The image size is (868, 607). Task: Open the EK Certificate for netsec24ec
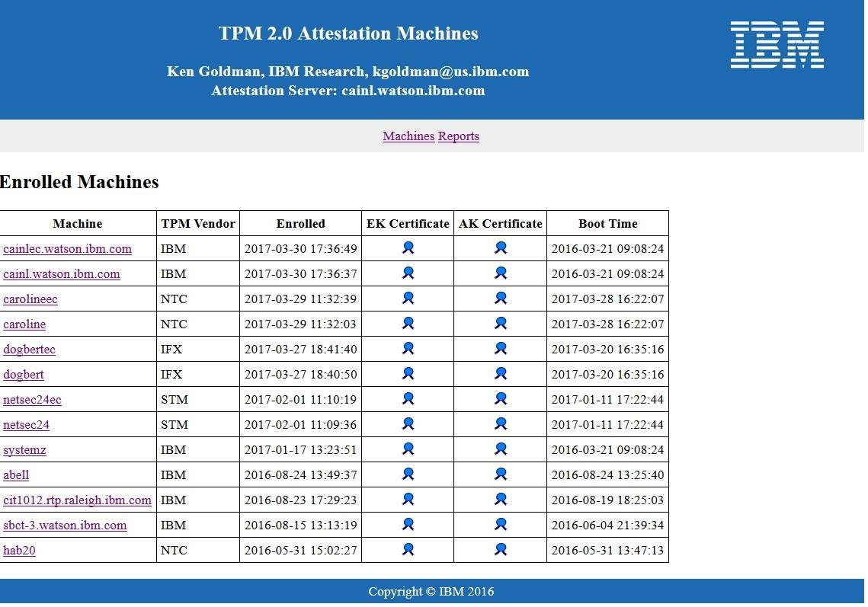pyautogui.click(x=408, y=398)
